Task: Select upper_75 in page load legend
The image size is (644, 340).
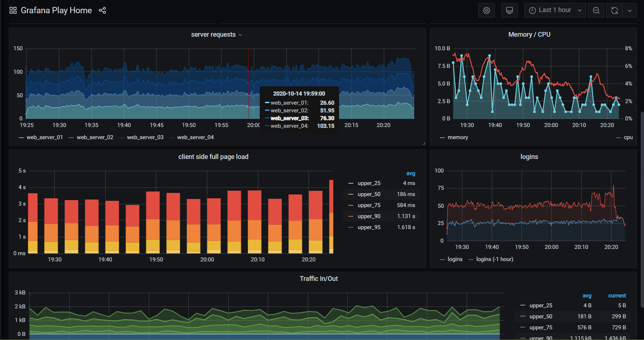Action: [369, 205]
